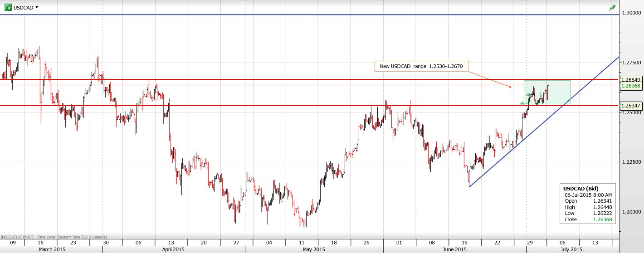Select the lower green triangle marker
The width and height of the screenshot is (644, 253).
point(522,104)
